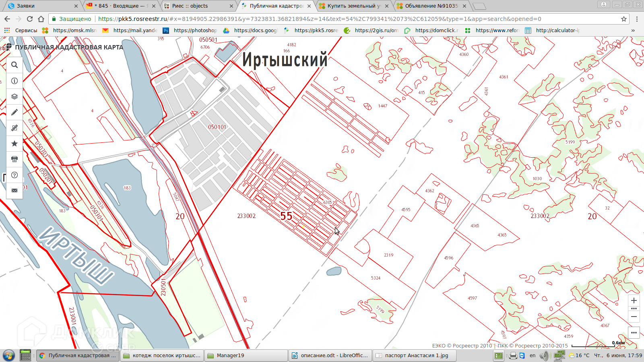Click the weather 16 °C tray indicator
The height and width of the screenshot is (362, 644).
[579, 356]
